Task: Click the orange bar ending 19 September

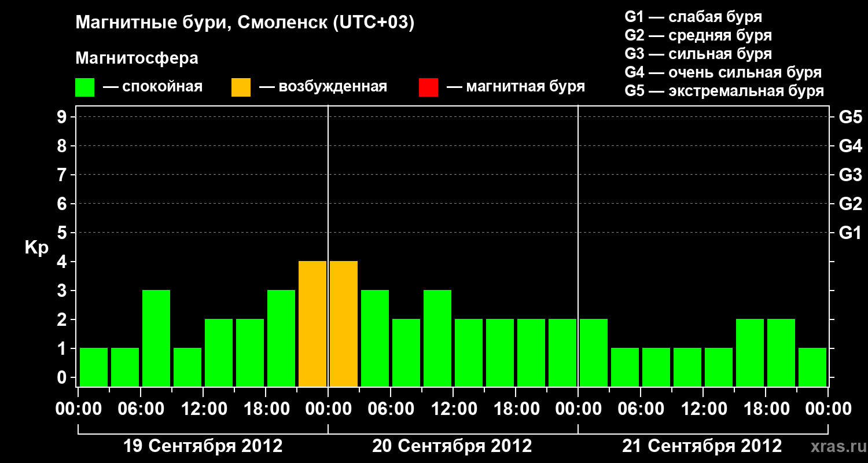Action: [x=312, y=324]
